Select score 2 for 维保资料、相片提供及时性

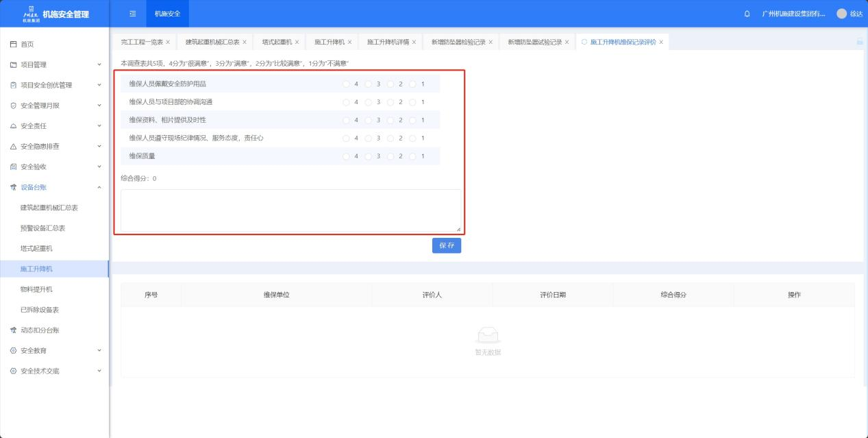(x=390, y=121)
